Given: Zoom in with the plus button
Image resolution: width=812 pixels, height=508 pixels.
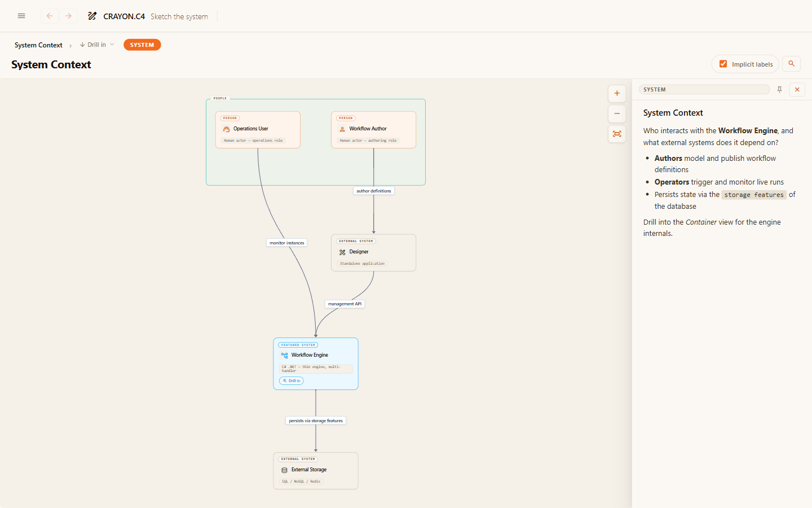Looking at the screenshot, I should click(x=617, y=94).
